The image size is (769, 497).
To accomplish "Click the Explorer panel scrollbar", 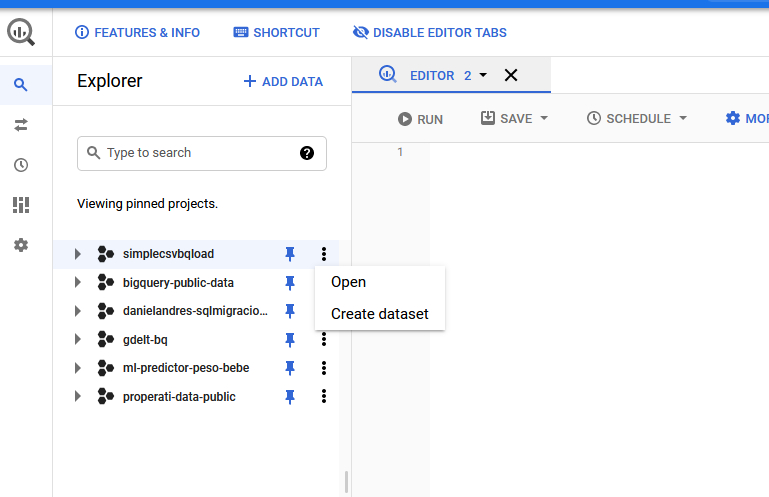I will [346, 481].
